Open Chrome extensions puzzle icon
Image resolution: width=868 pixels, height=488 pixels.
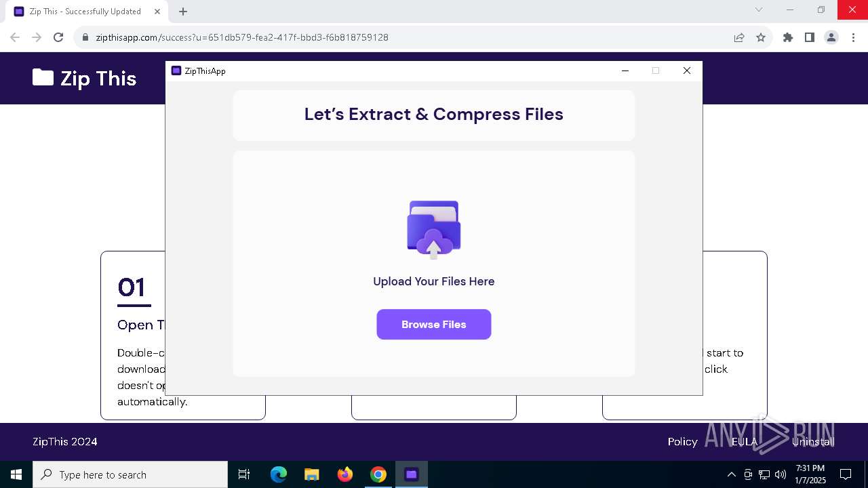point(788,37)
